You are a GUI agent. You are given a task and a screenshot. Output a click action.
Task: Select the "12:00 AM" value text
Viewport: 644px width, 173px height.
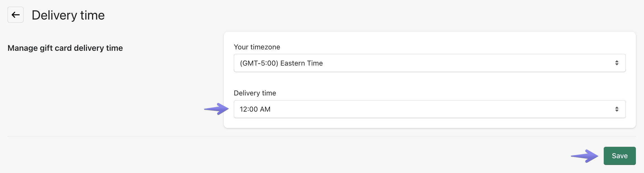tap(255, 109)
